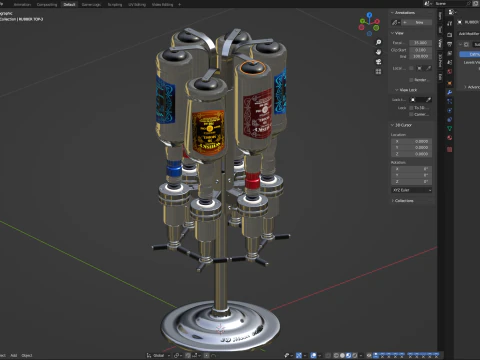Image resolution: width=480 pixels, height=360 pixels.
Task: Open the Material properties tab
Action: pyautogui.click(x=450, y=137)
